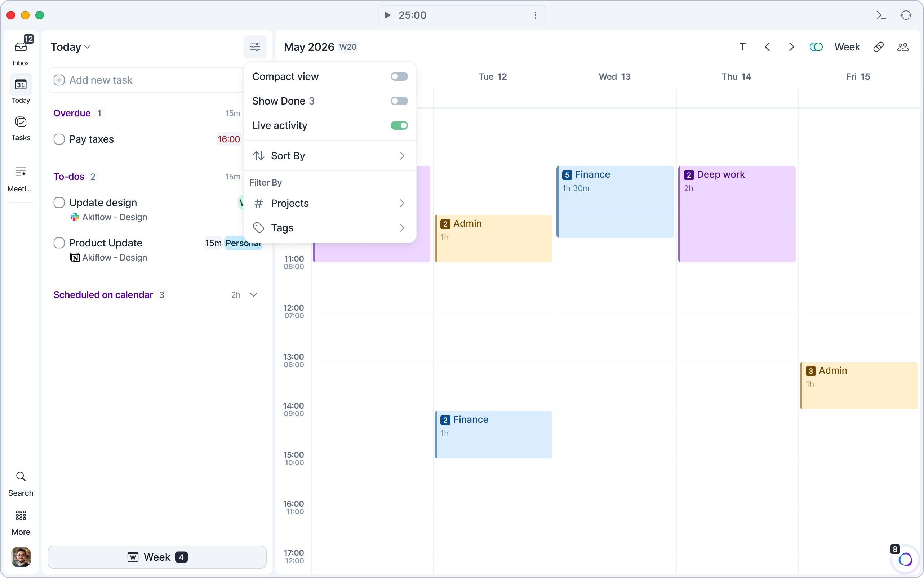Open the Wed 13 Finance time block
Image resolution: width=924 pixels, height=578 pixels.
(615, 201)
